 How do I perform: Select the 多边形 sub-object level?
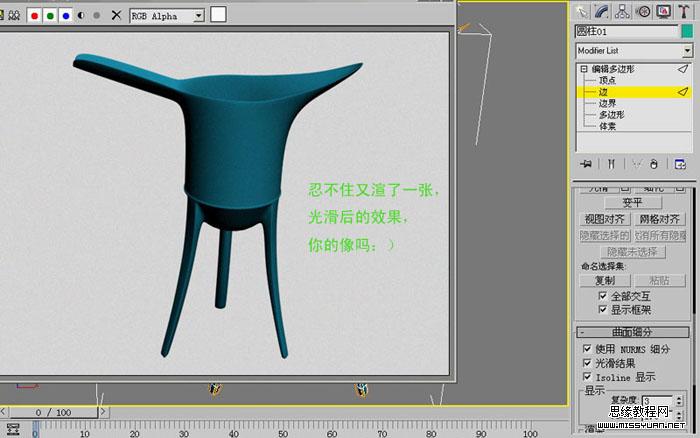(612, 115)
